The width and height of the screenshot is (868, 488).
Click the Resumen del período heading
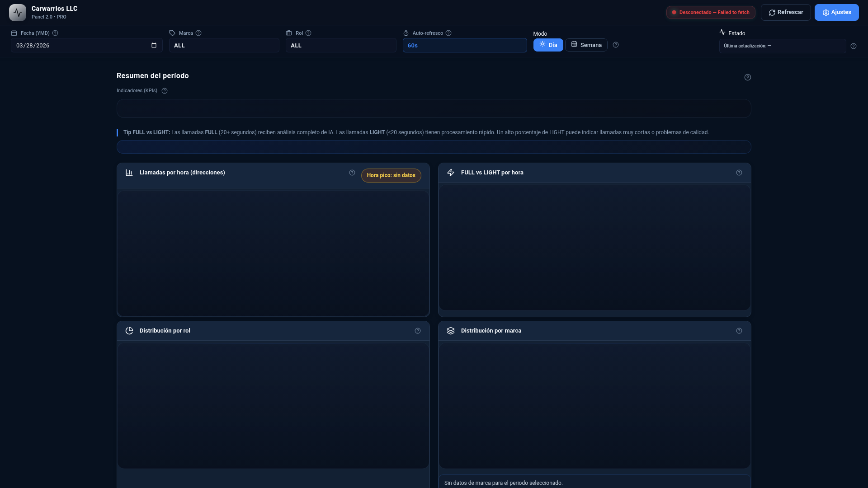click(153, 76)
